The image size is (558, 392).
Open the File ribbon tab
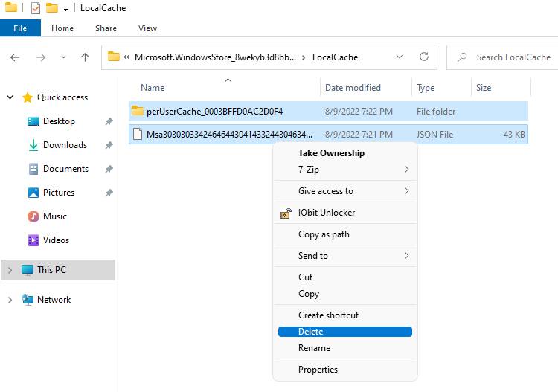point(20,28)
